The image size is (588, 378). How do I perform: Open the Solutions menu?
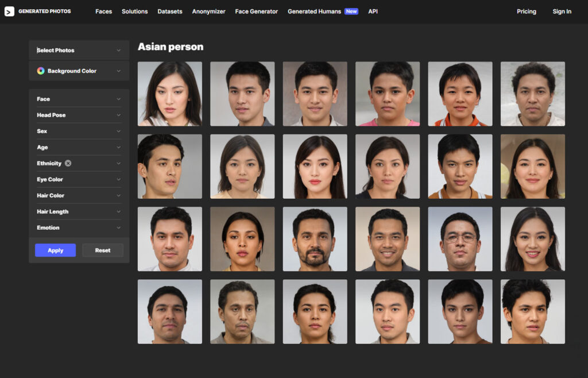[x=134, y=11]
